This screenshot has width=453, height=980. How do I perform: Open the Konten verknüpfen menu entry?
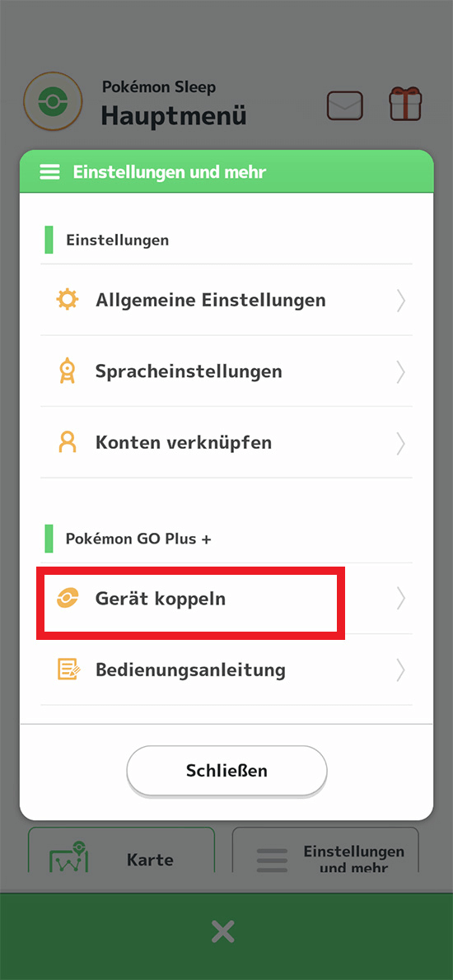[x=226, y=442]
